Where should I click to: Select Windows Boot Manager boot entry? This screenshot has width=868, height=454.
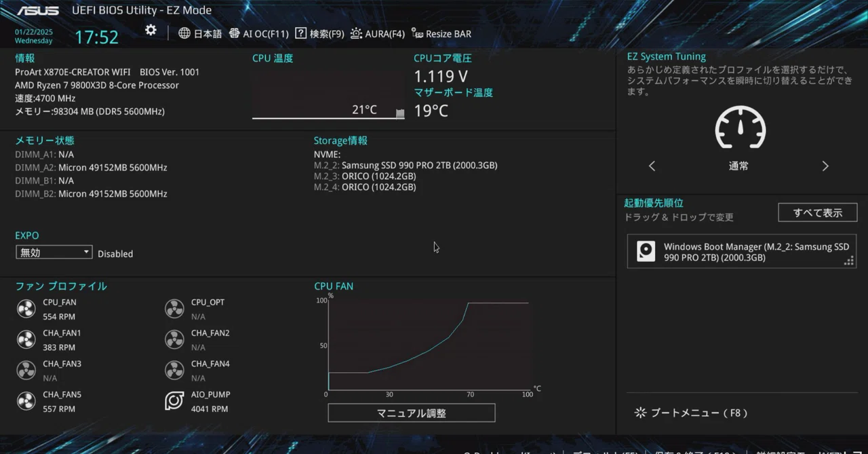pos(741,252)
